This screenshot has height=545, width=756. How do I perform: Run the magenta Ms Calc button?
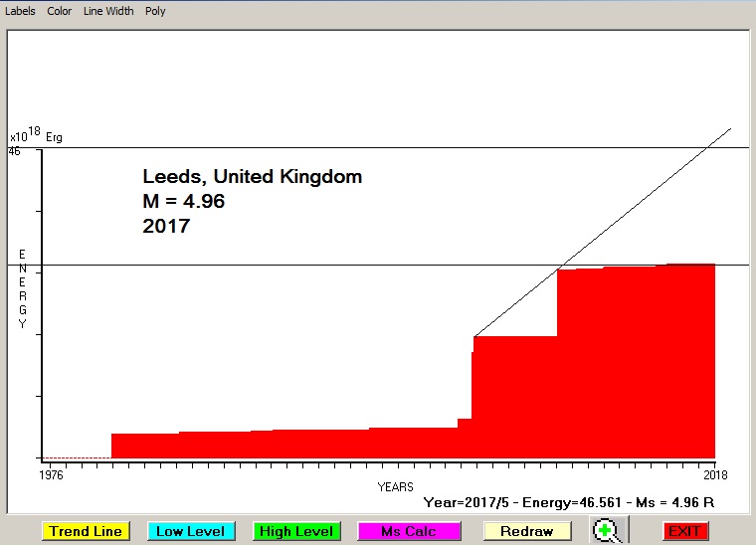coord(409,531)
